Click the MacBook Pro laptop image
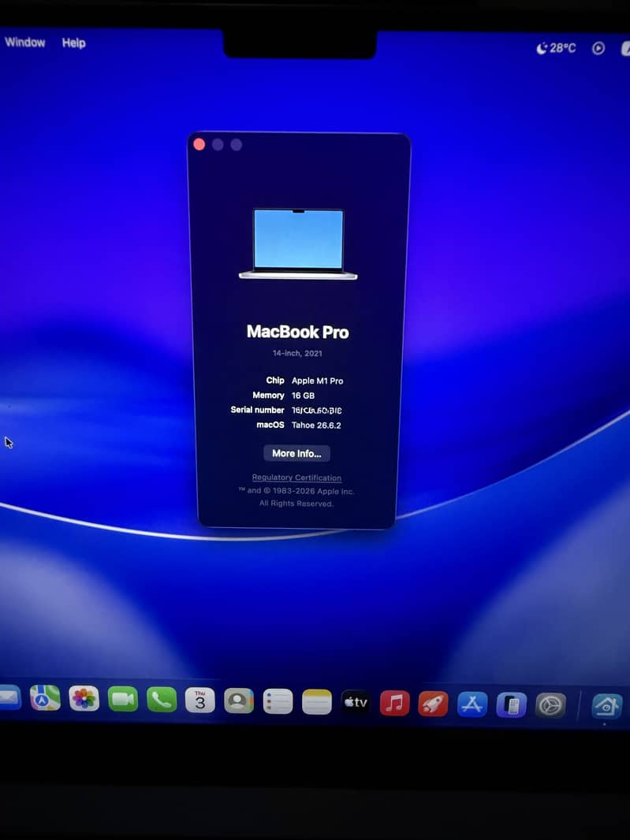The height and width of the screenshot is (840, 630). (298, 243)
